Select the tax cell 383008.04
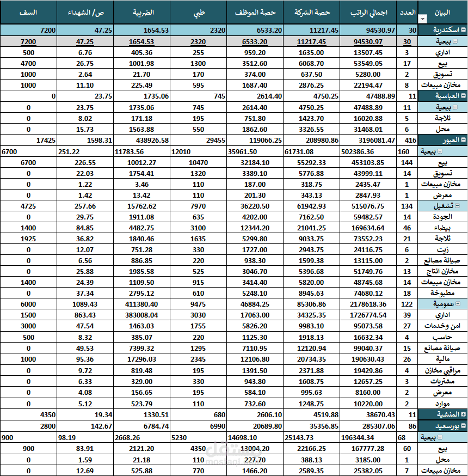The width and height of the screenshot is (468, 476). [141, 315]
